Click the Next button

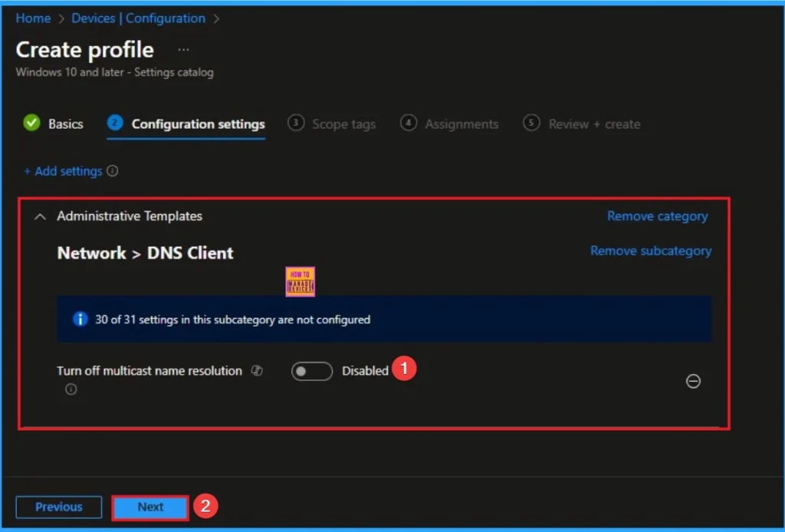149,507
